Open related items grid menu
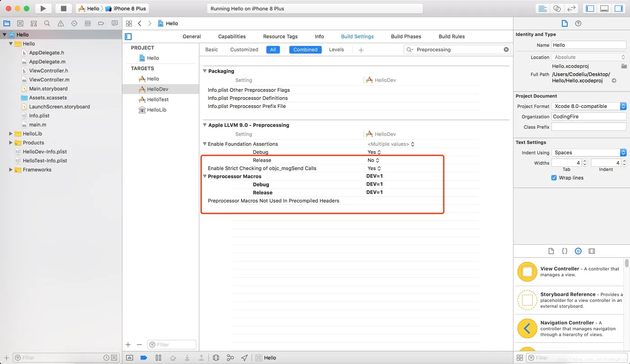Image resolution: width=630 pixels, height=364 pixels. pyautogui.click(x=129, y=23)
